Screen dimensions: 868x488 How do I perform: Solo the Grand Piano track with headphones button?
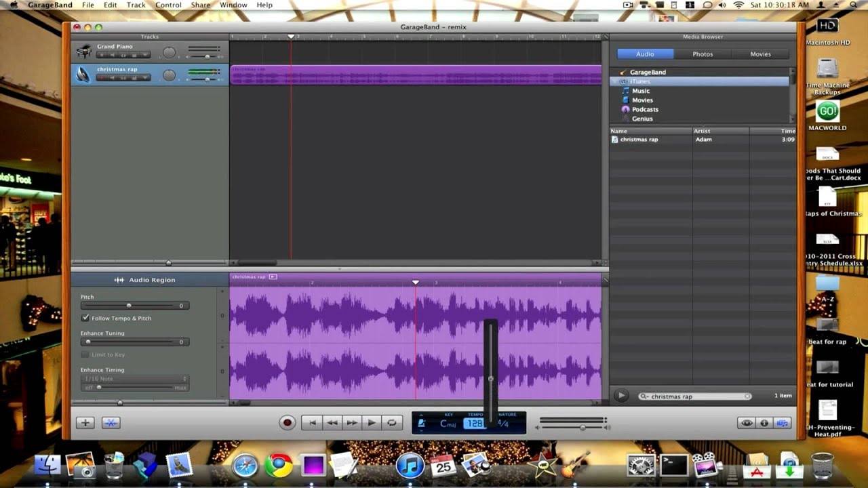(x=123, y=55)
